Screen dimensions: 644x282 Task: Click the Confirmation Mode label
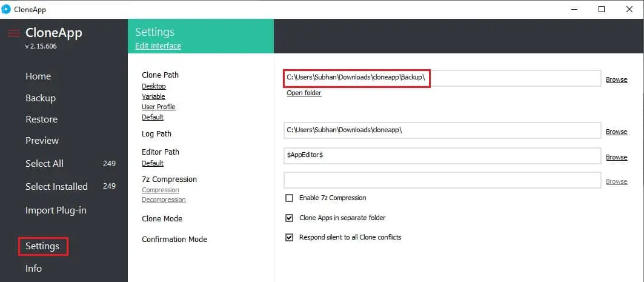tap(174, 239)
